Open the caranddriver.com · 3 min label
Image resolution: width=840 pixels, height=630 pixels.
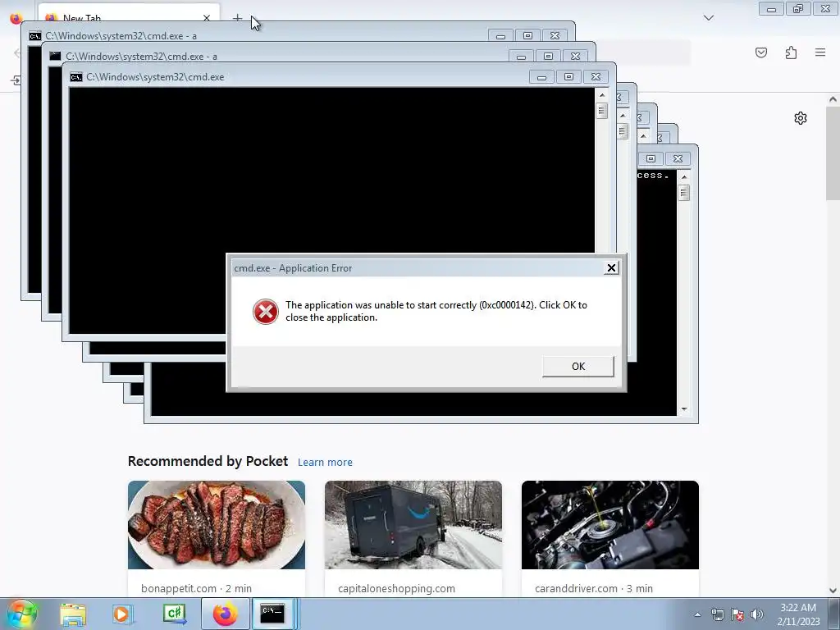[594, 588]
